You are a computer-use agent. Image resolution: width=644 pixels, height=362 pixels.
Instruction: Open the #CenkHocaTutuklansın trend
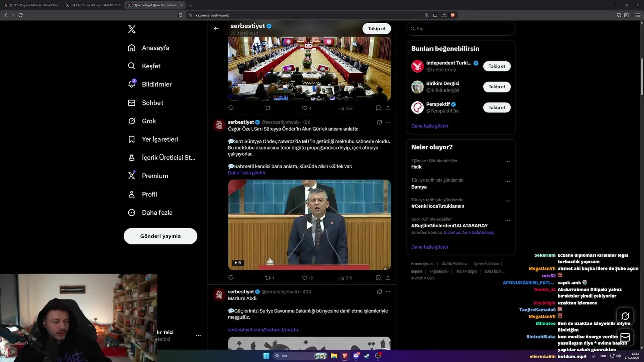(438, 206)
